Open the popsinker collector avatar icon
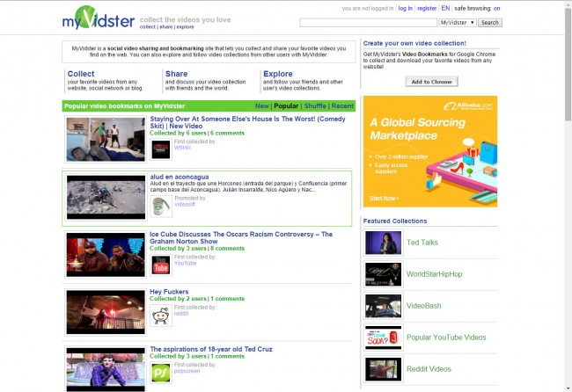Viewport: 572px width, 392px height. 161,373
